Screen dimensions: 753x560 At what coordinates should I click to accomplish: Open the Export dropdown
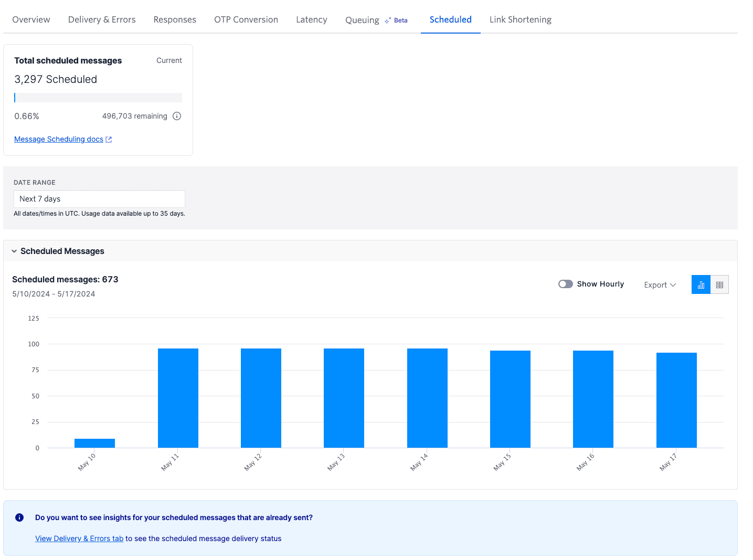coord(659,284)
